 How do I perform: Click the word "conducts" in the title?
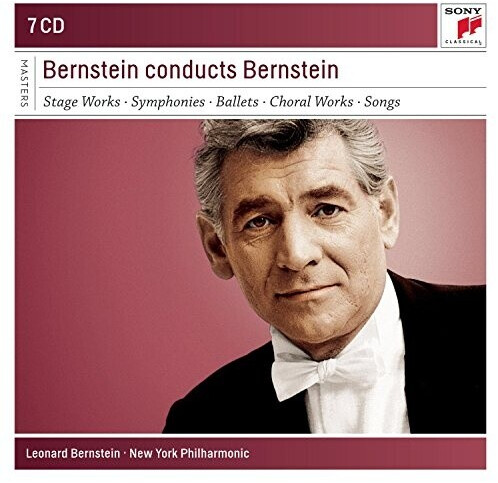[190, 70]
